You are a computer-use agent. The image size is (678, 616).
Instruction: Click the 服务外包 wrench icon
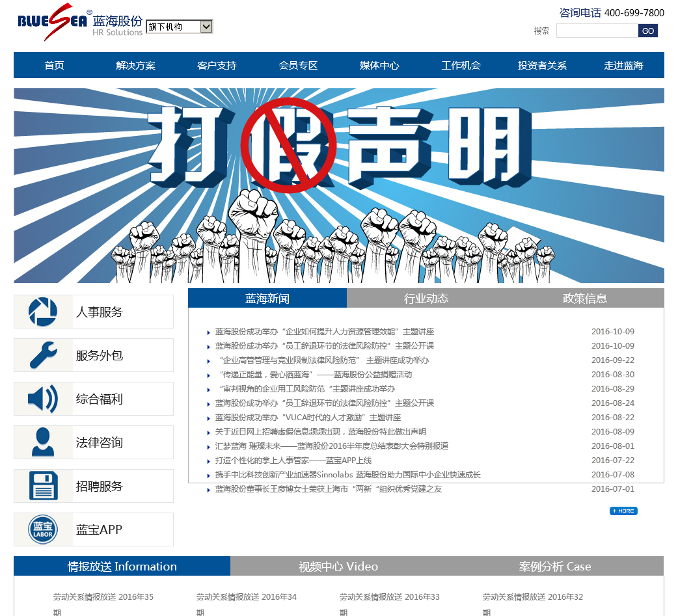[43, 355]
